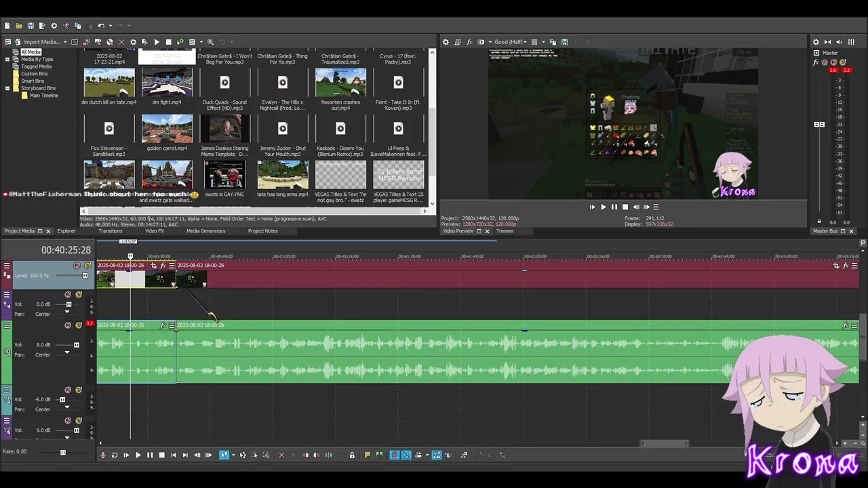Open media properties gear in Project Media
The height and width of the screenshot is (488, 868).
click(133, 42)
